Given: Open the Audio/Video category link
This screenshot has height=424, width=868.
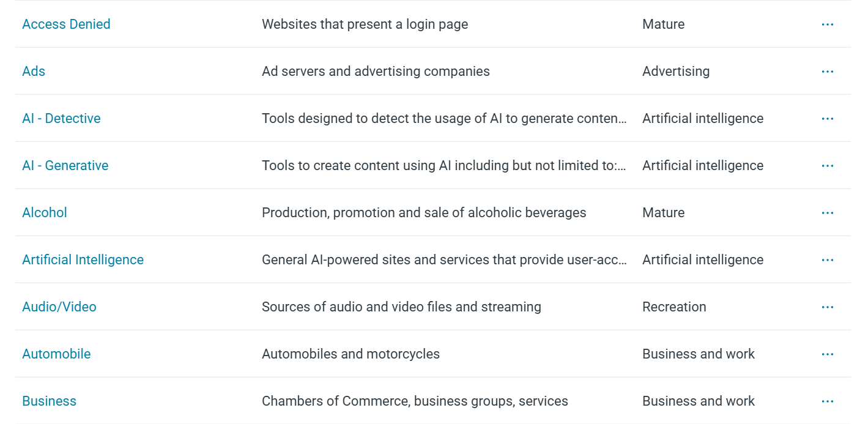Looking at the screenshot, I should coord(59,307).
